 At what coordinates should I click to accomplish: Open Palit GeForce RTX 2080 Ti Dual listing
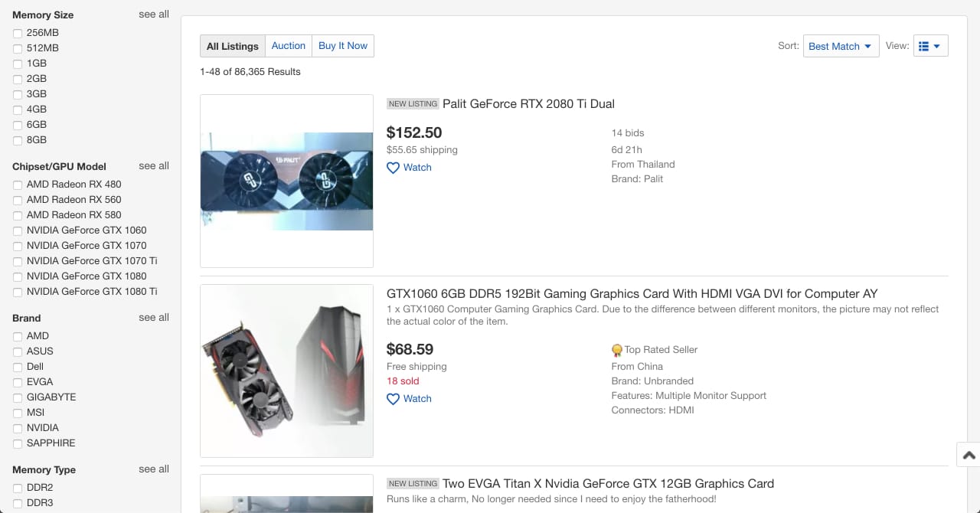528,104
